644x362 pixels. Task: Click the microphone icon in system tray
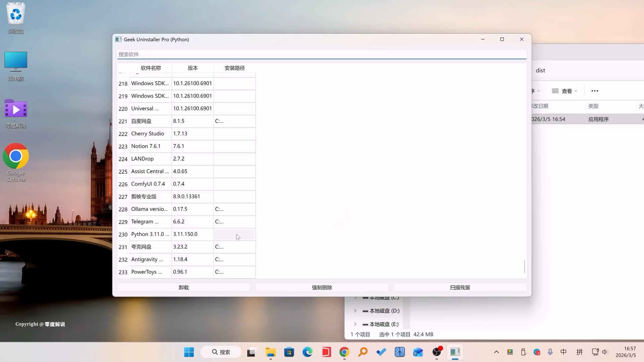point(550,352)
